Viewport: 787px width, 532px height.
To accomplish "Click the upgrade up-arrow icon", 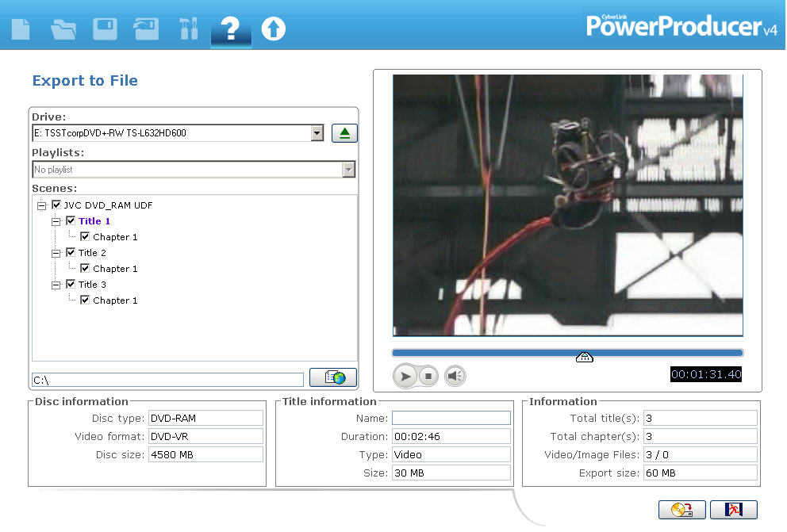I will pyautogui.click(x=274, y=29).
